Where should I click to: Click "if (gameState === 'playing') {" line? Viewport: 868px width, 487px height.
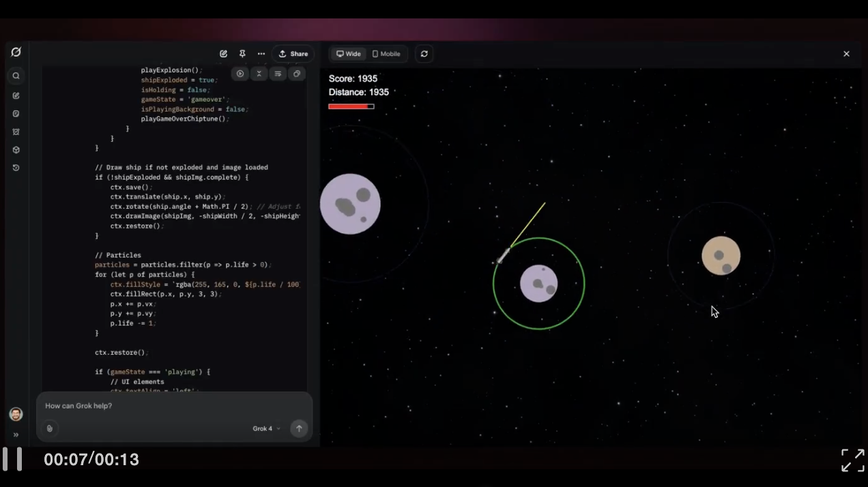click(153, 372)
